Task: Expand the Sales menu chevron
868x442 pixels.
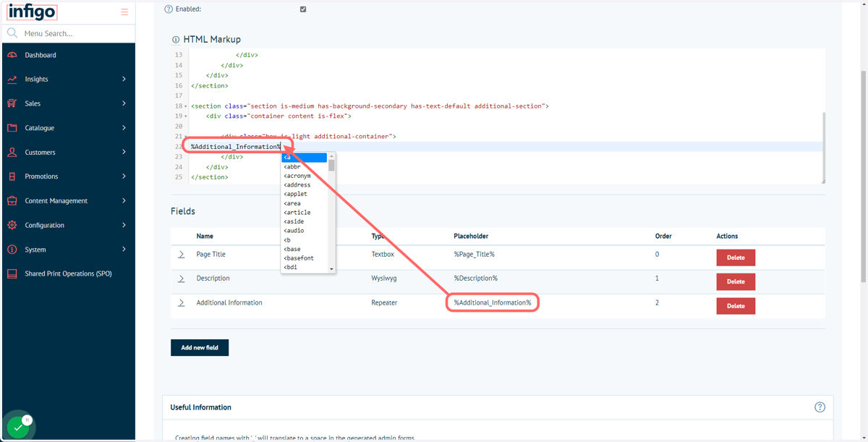Action: tap(124, 103)
